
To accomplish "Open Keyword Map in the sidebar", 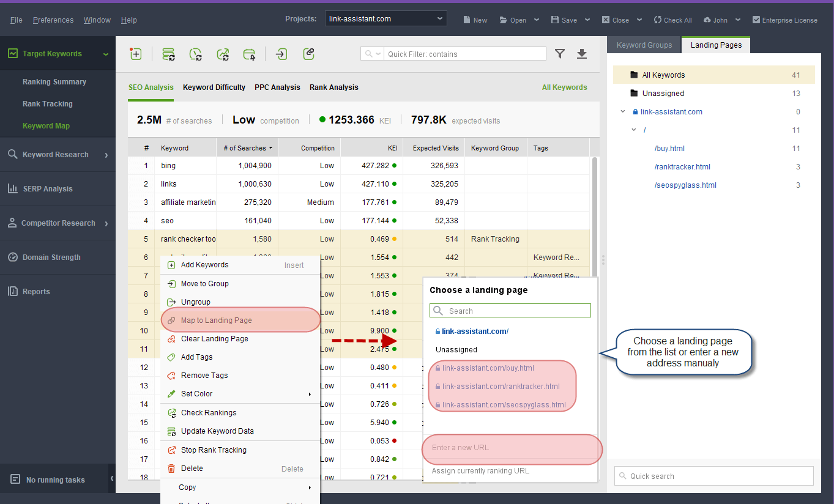I will pyautogui.click(x=47, y=126).
